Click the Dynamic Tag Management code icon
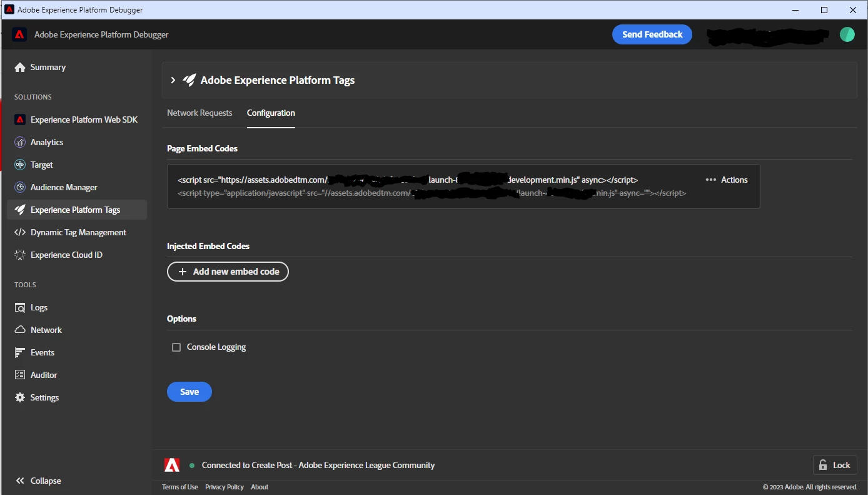The width and height of the screenshot is (868, 495). (x=20, y=232)
